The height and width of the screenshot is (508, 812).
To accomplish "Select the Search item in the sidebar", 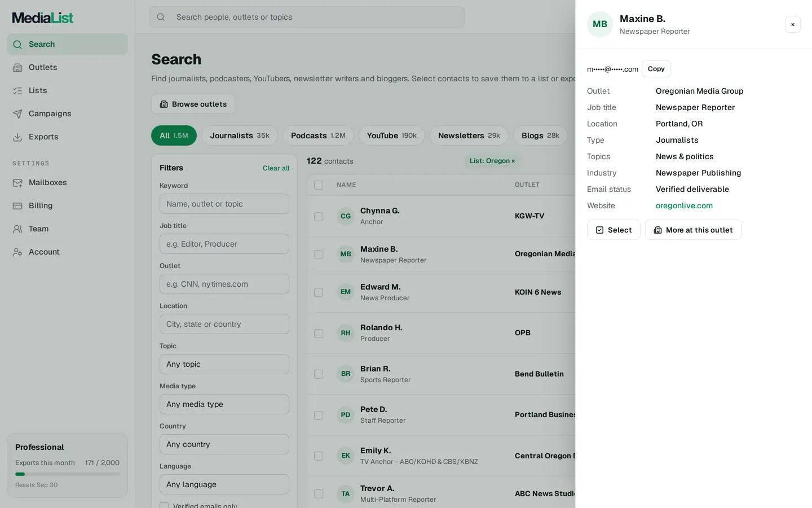I will click(67, 44).
